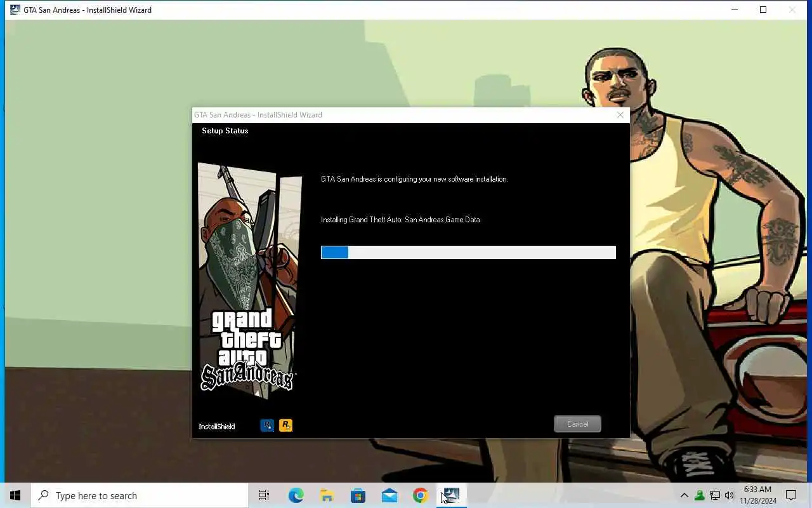Open the clock showing 6:33 AM

tap(757, 495)
